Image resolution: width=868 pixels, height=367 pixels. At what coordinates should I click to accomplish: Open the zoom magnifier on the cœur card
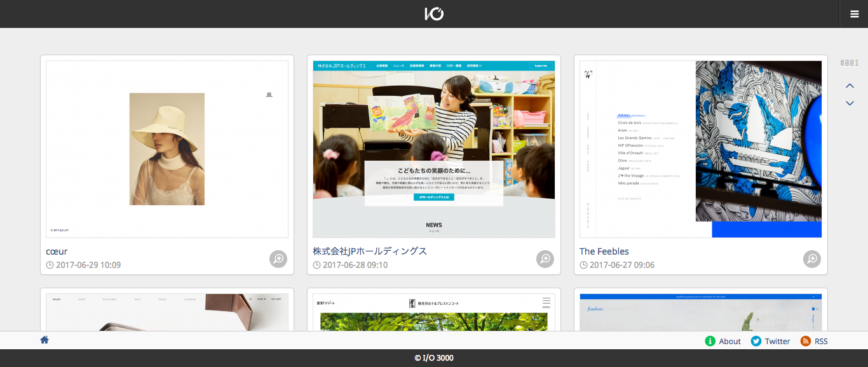point(278,259)
